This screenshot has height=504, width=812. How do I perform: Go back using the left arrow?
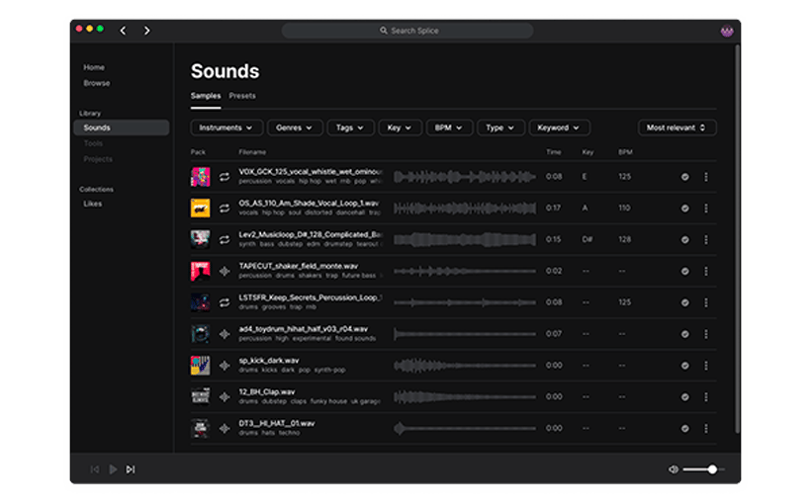pyautogui.click(x=123, y=31)
